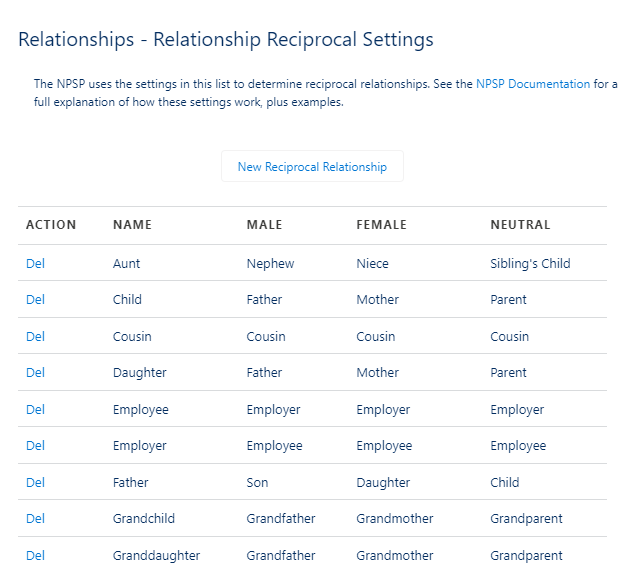Click the Name column header

pyautogui.click(x=132, y=225)
